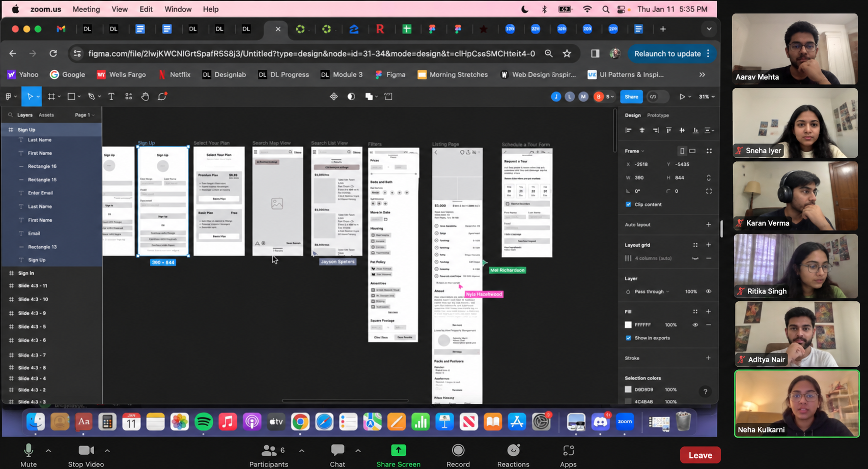Viewport: 868px width, 469px height.
Task: Open the Pass through blend mode dropdown
Action: click(x=652, y=291)
